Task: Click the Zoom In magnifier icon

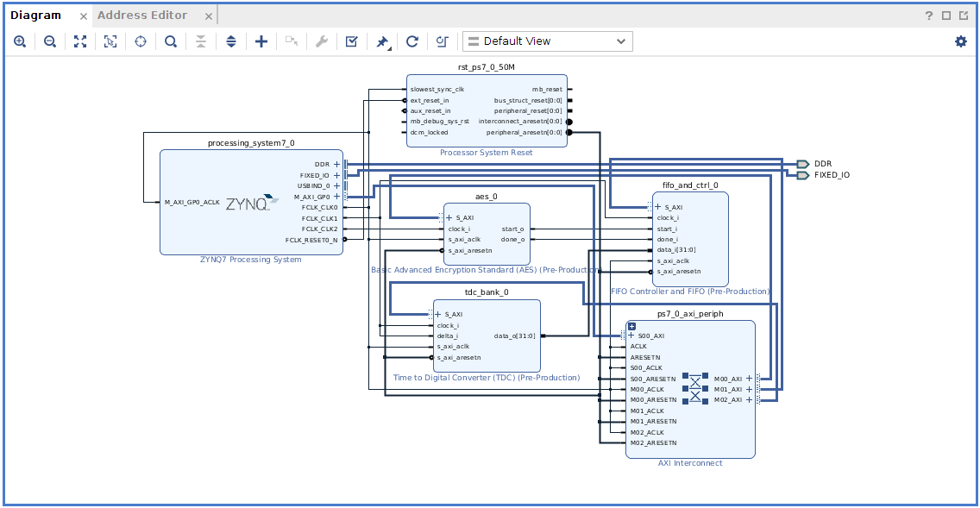Action: pos(20,41)
